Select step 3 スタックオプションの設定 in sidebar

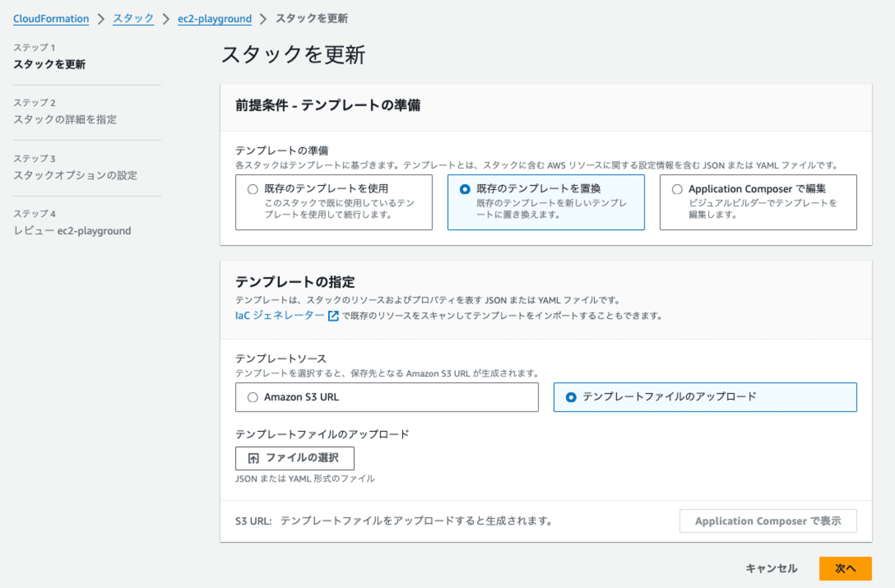click(x=75, y=175)
